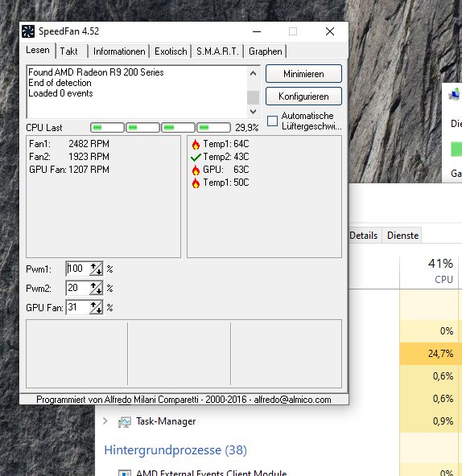Click the log scroll up arrow

click(253, 73)
